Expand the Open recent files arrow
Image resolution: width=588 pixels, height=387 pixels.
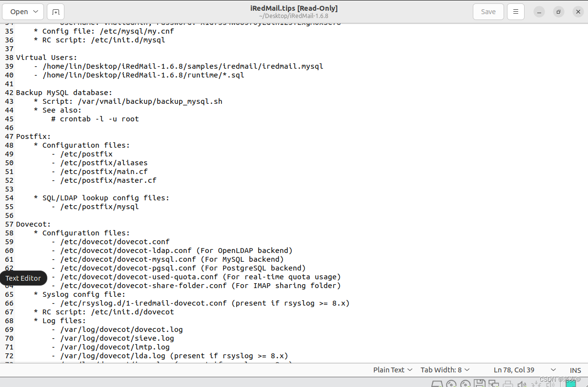(x=36, y=12)
